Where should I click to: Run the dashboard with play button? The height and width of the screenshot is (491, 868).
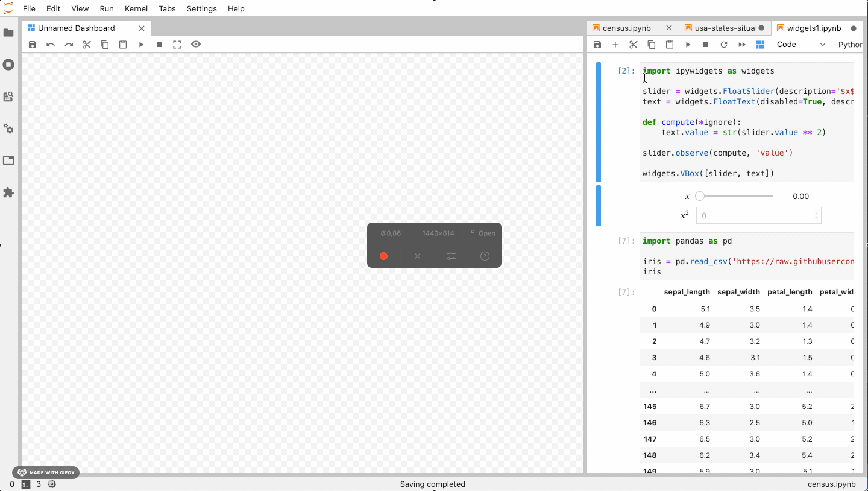141,45
